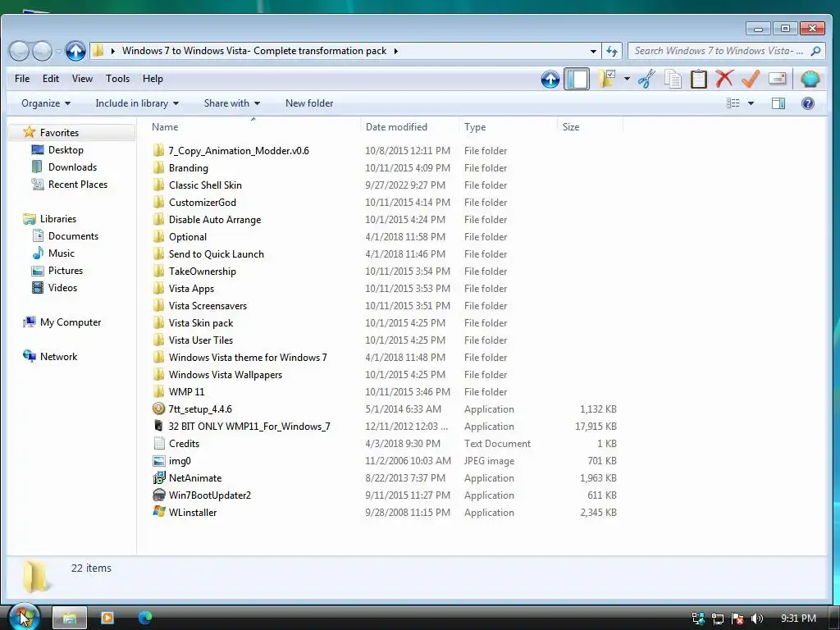The width and height of the screenshot is (840, 630).
Task: Expand breadcrumb arrow after the folder name
Action: (396, 52)
